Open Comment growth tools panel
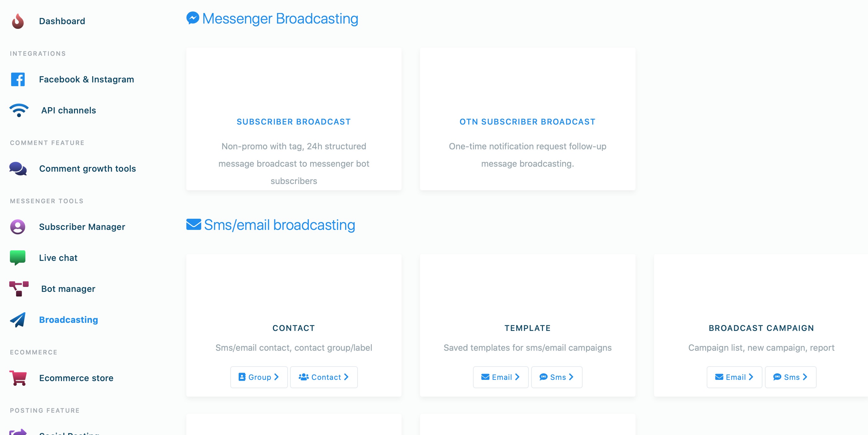 [x=87, y=169]
